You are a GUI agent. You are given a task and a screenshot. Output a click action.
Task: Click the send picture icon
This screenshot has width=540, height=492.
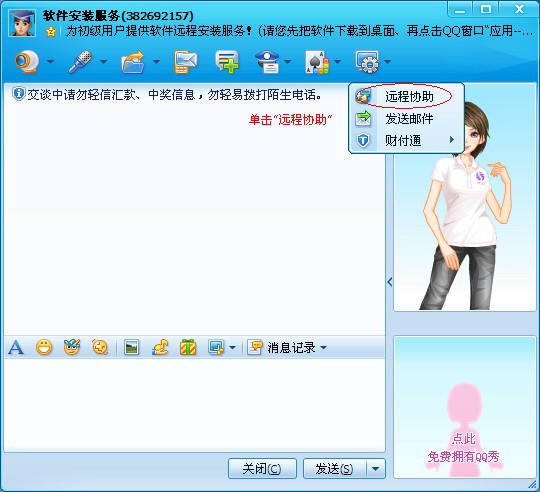coord(132,347)
